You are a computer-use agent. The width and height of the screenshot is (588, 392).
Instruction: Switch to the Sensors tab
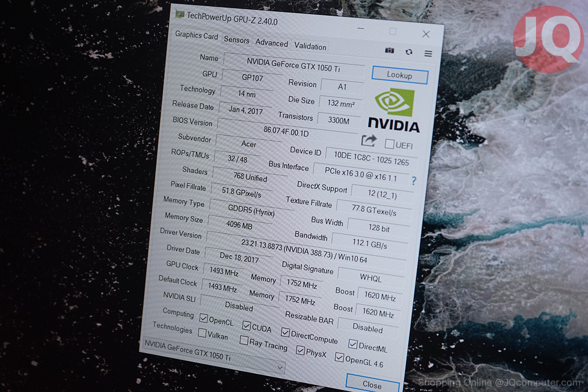237,40
